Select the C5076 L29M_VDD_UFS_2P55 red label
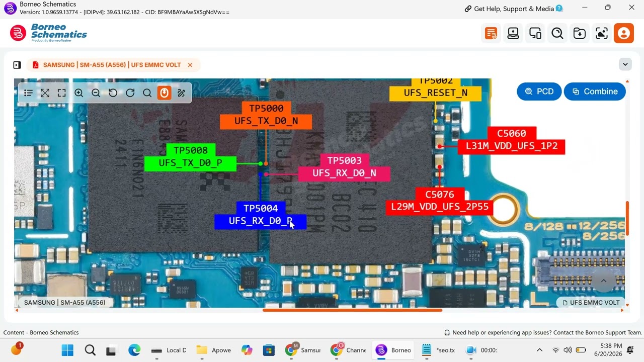Viewport: 644px width, 362px height. [x=440, y=201]
